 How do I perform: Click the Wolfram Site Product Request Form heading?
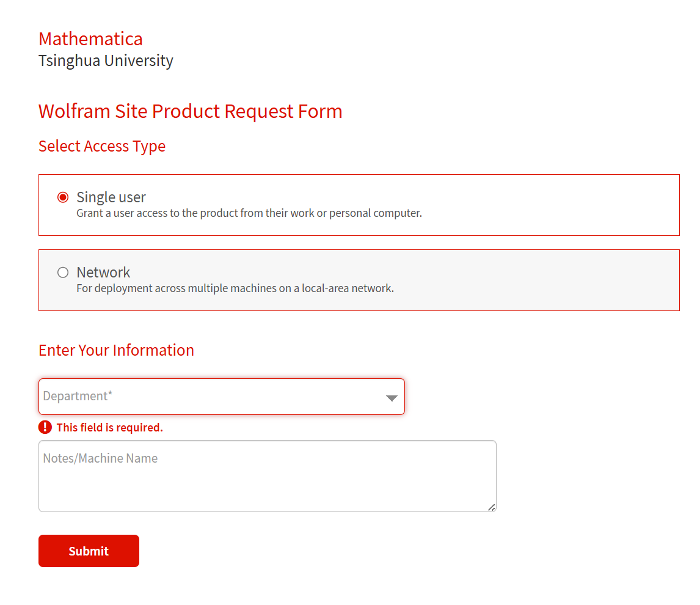(x=190, y=112)
